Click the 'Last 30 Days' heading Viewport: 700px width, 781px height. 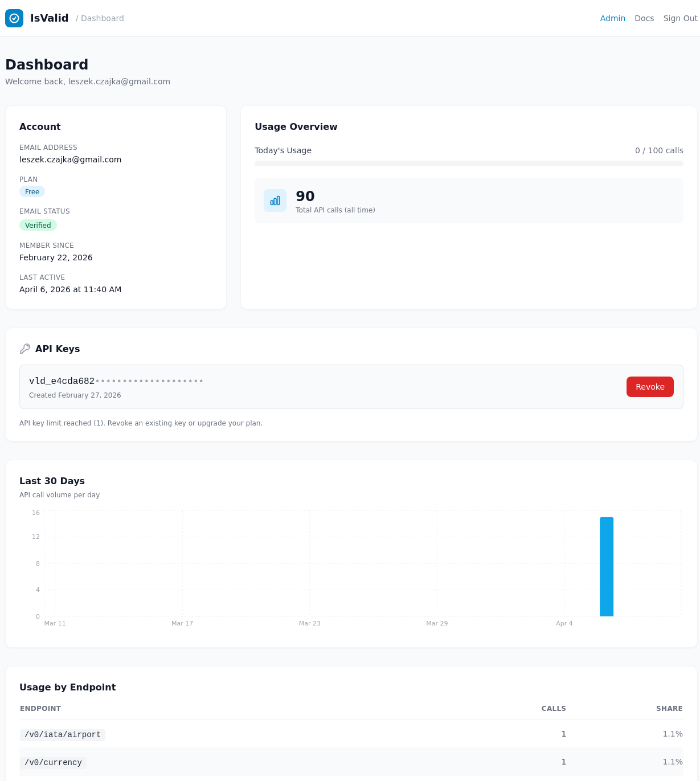pyautogui.click(x=52, y=481)
